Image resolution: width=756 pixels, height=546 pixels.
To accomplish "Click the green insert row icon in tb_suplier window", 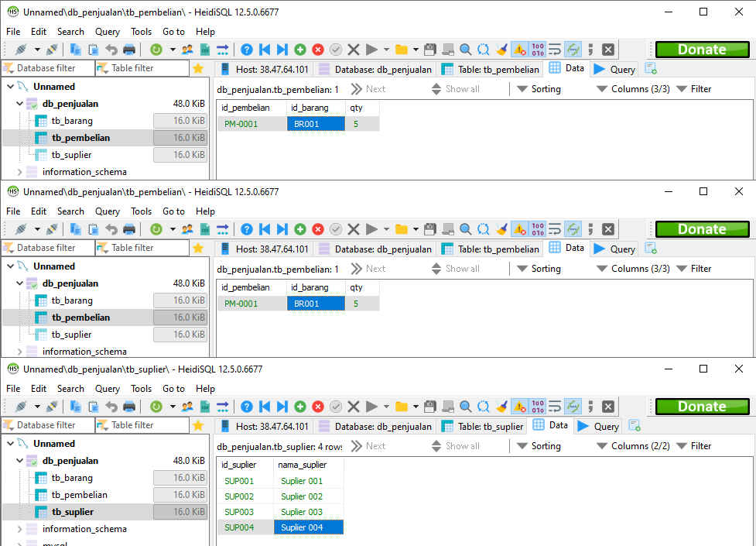I will (300, 407).
